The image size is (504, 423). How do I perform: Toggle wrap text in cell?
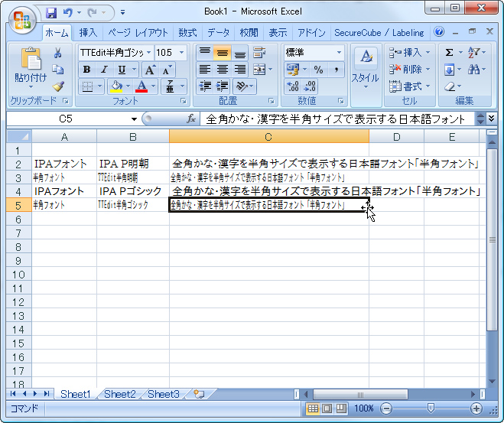click(259, 52)
